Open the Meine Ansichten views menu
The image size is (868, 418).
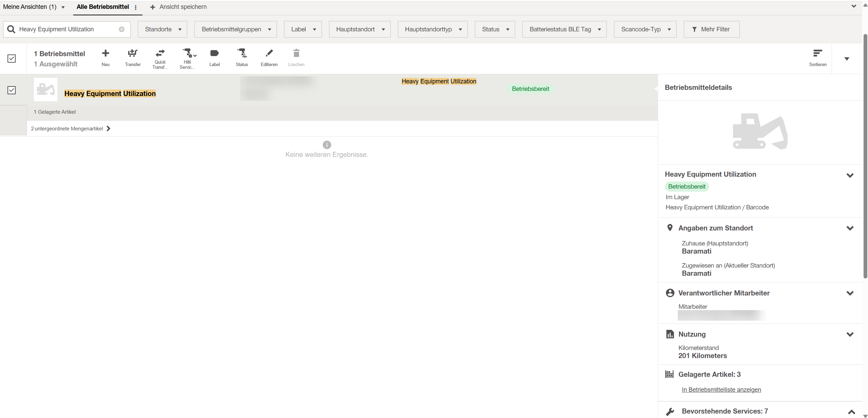coord(33,7)
